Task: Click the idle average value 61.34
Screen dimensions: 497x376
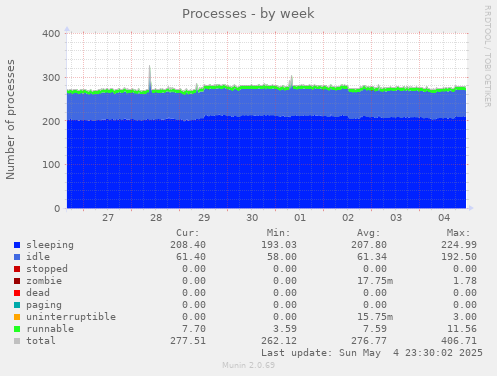Action: tap(372, 257)
